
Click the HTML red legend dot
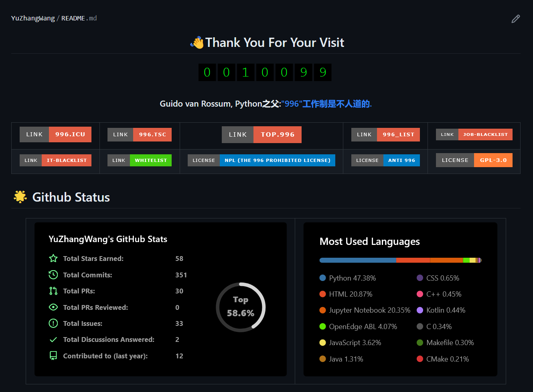(x=322, y=294)
